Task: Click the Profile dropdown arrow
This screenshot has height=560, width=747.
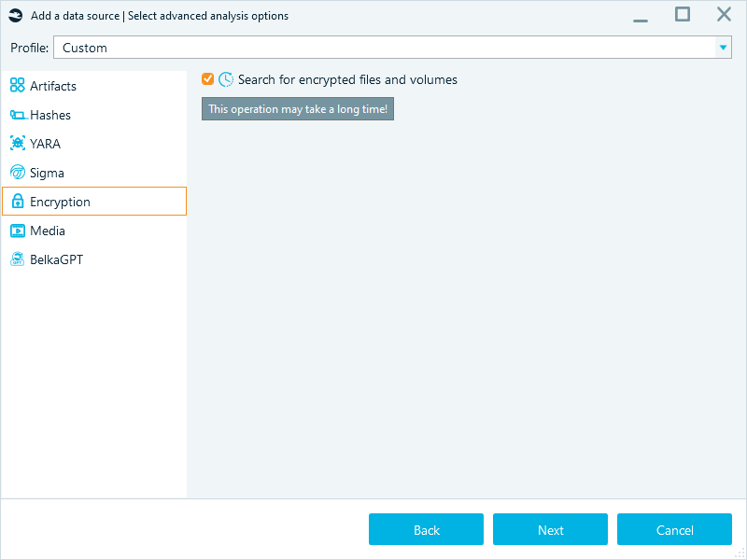Action: [x=723, y=46]
